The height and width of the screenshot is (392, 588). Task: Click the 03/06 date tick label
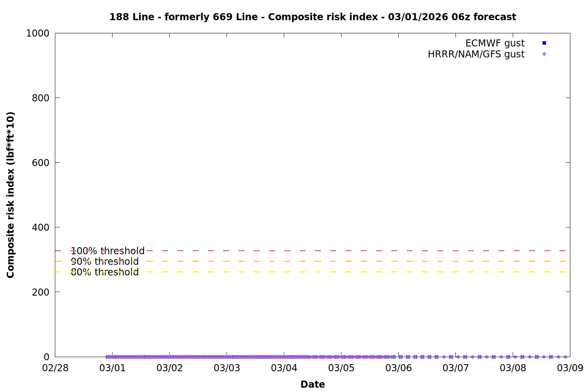(398, 368)
